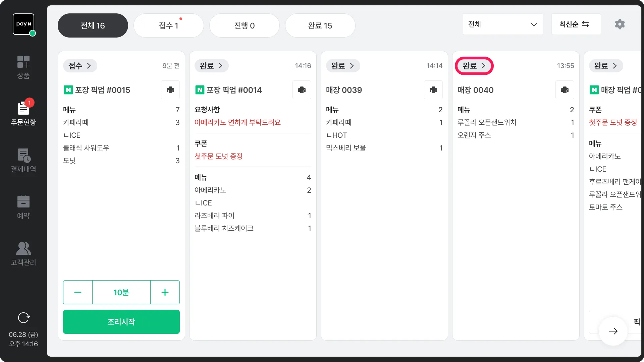The width and height of the screenshot is (644, 362).
Task: Open 고객관리 customer management
Action: coord(23,254)
